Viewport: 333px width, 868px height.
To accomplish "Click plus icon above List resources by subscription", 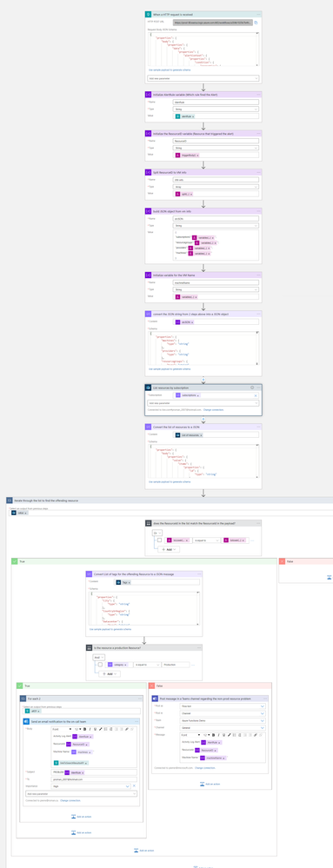I will point(203,380).
